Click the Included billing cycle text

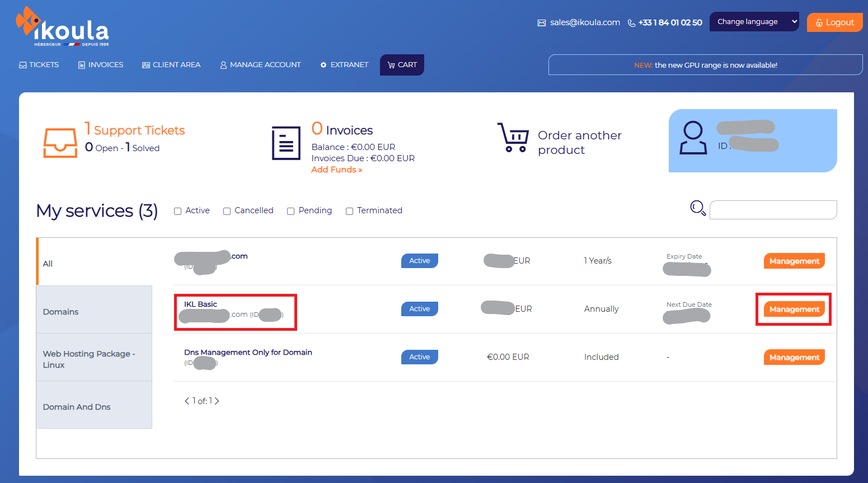tap(602, 357)
